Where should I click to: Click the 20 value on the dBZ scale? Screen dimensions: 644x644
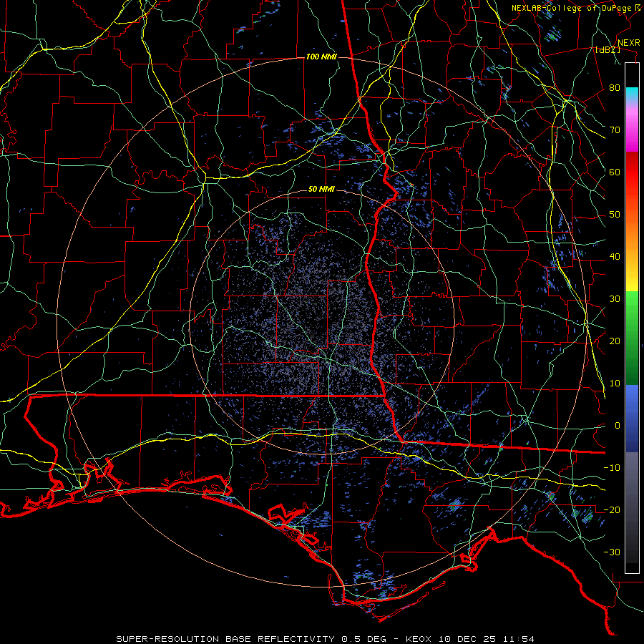click(x=615, y=341)
